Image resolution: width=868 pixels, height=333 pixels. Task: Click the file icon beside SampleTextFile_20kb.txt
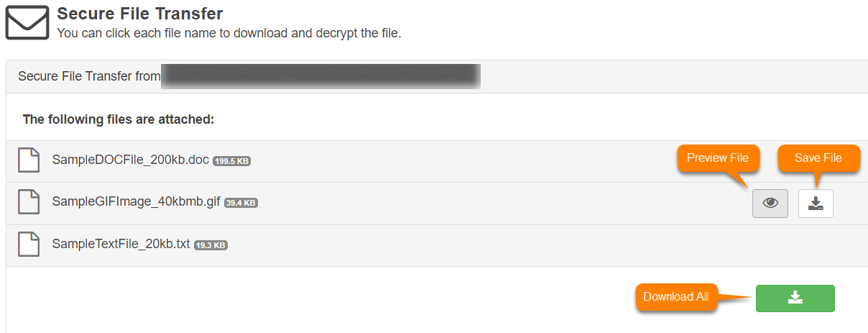(29, 245)
